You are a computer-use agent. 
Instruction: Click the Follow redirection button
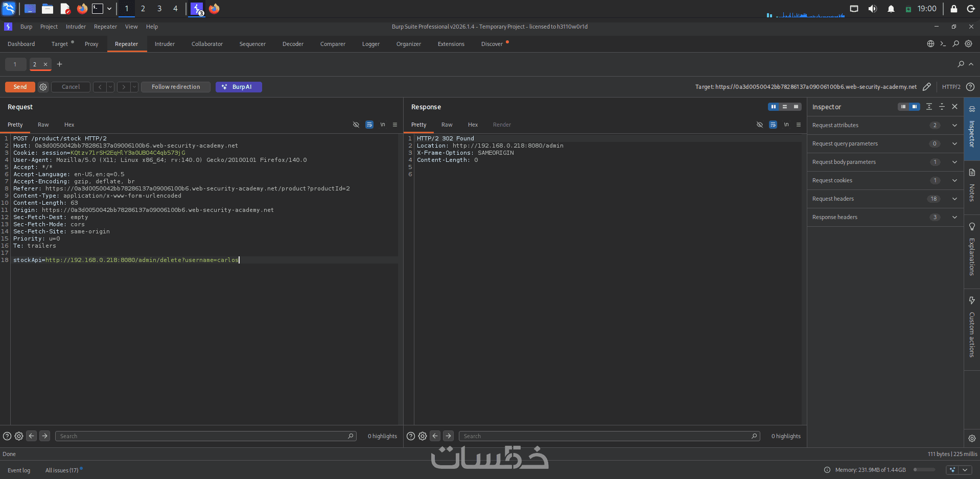click(x=176, y=87)
